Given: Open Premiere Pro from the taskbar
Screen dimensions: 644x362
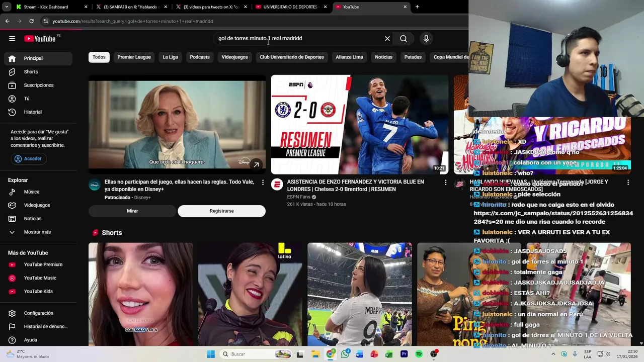Looking at the screenshot, I should click(404, 354).
